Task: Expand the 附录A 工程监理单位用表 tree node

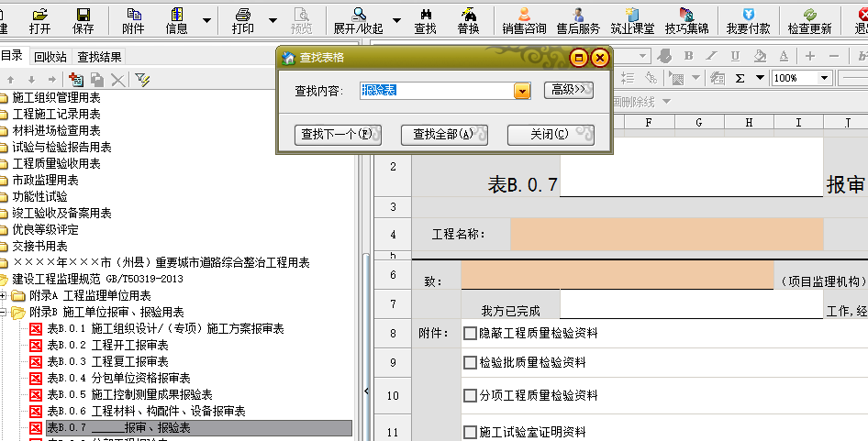Action: coord(5,295)
